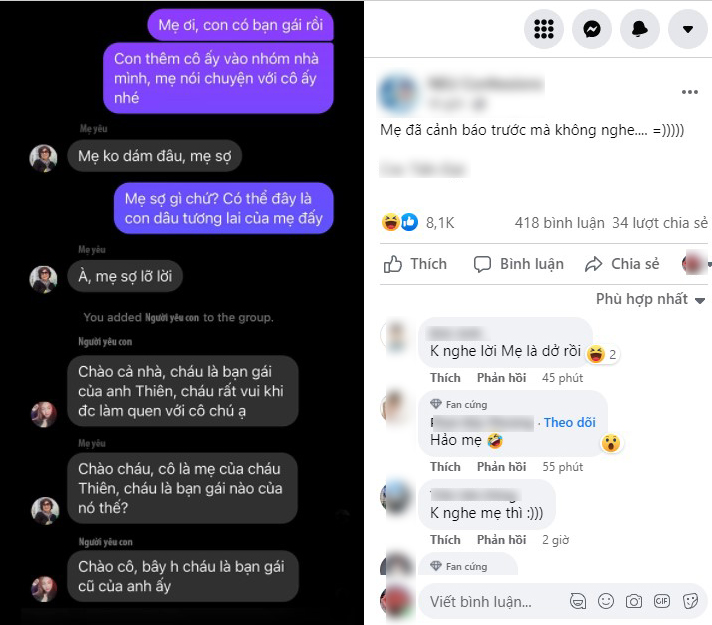The image size is (712, 625).
Task: Open the avatar sticker icon in comment box
Action: [578, 601]
